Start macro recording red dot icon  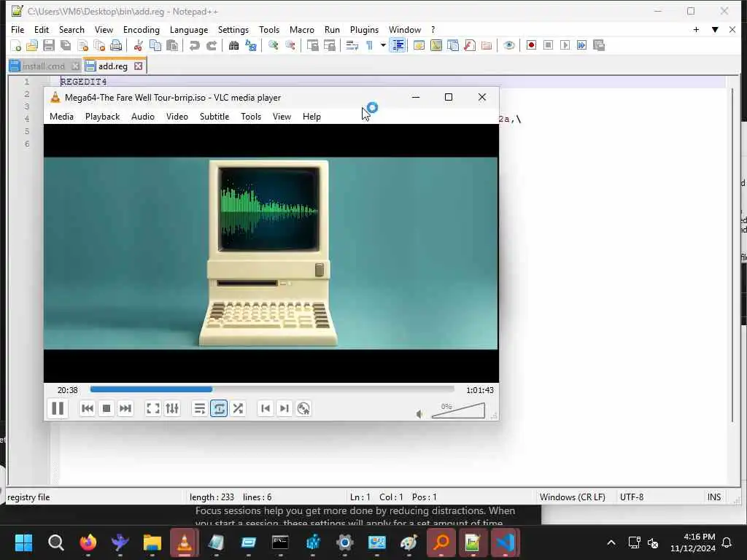pyautogui.click(x=531, y=46)
